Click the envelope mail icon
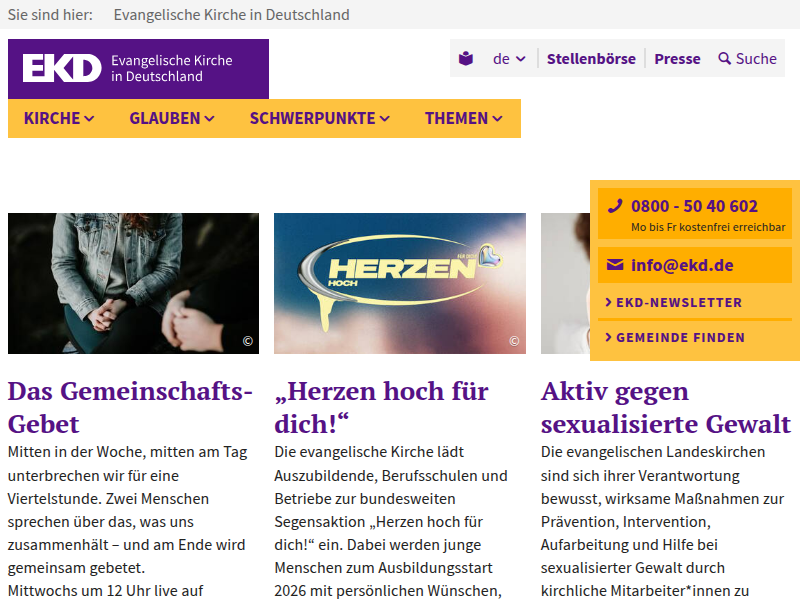800x600 pixels. click(615, 265)
